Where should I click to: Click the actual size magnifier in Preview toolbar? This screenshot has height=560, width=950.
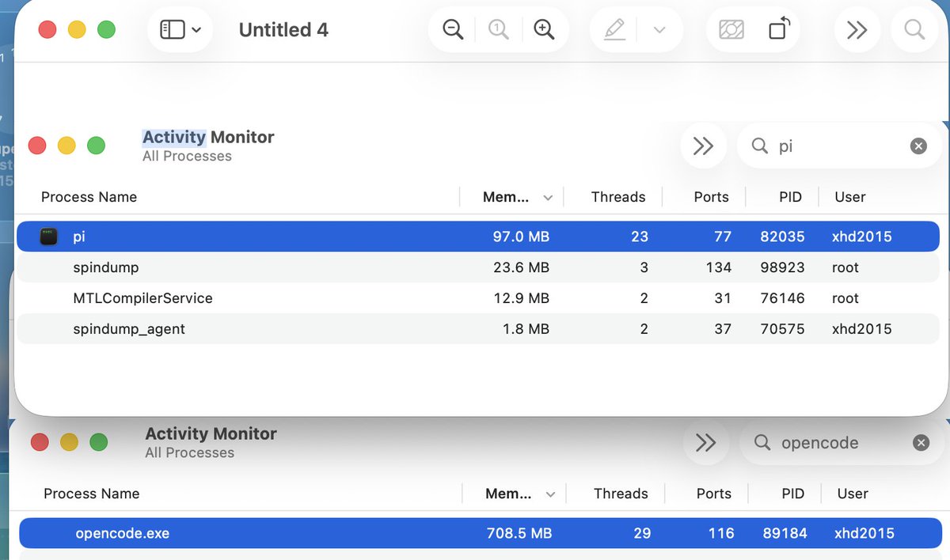[x=498, y=30]
